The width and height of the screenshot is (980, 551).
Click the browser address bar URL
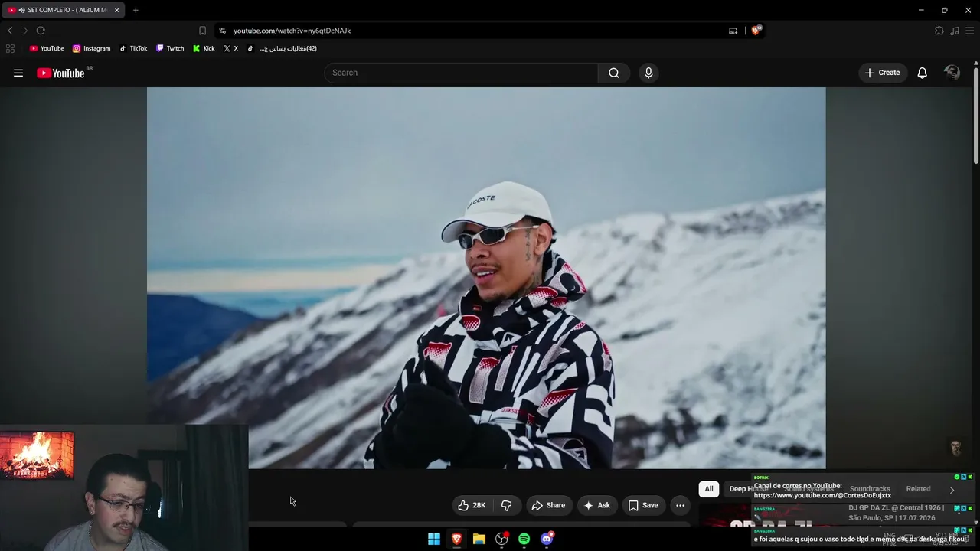click(x=292, y=31)
